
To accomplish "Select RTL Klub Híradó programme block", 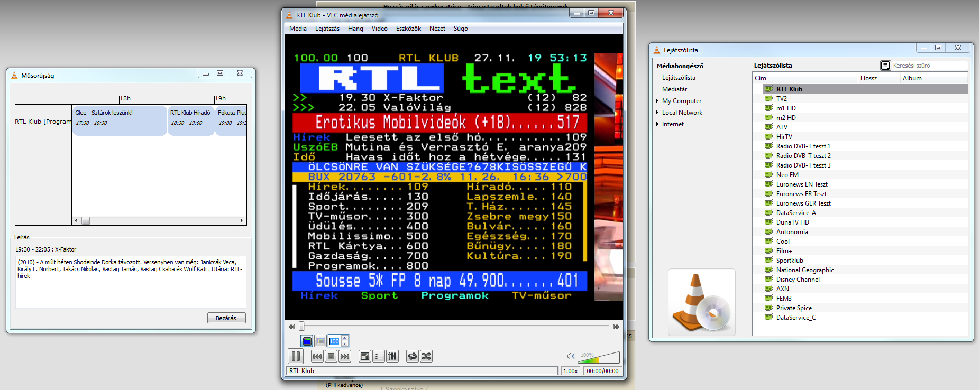I will coord(191,120).
